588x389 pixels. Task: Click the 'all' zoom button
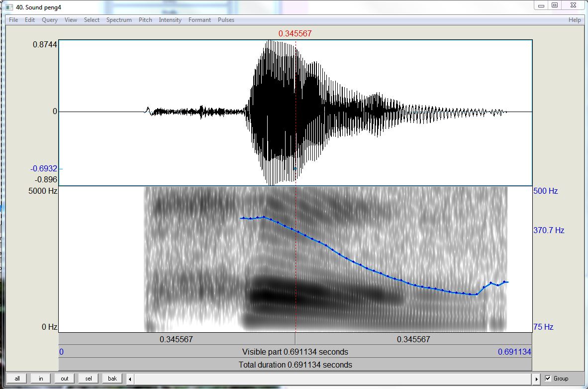[x=17, y=379]
